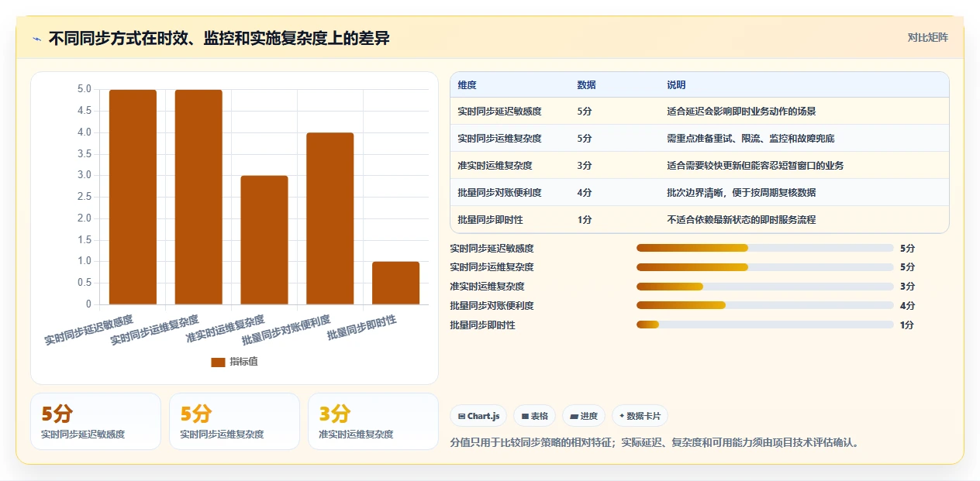
Task: Click the 批量同步对账便利度 progress bar
Action: click(765, 305)
